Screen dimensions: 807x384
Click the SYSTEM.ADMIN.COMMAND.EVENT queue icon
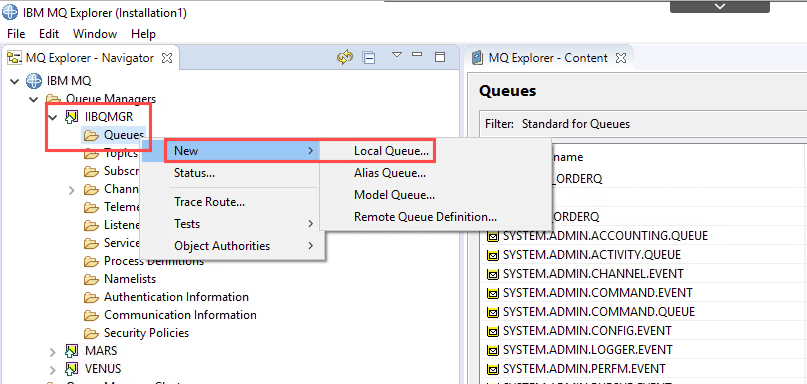coord(493,293)
